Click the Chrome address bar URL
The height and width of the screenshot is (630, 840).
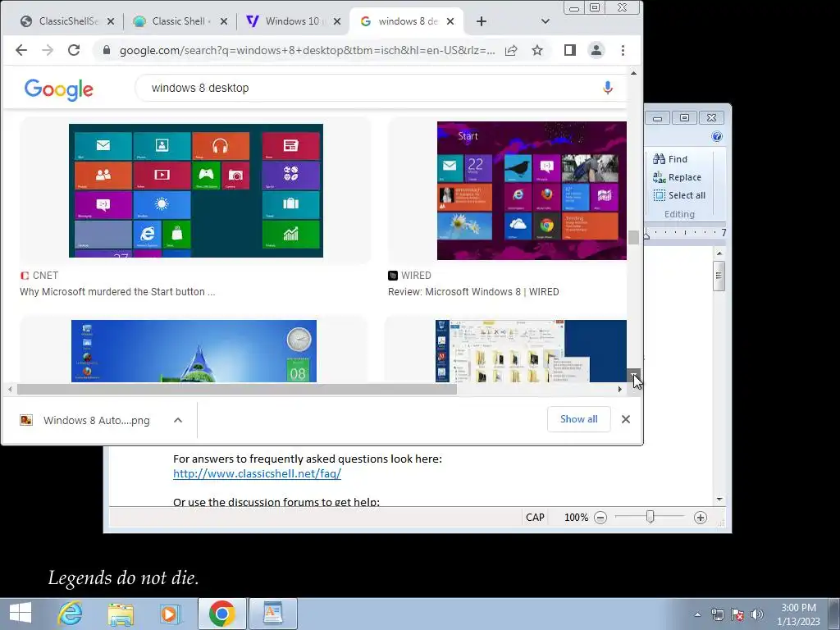pos(307,50)
